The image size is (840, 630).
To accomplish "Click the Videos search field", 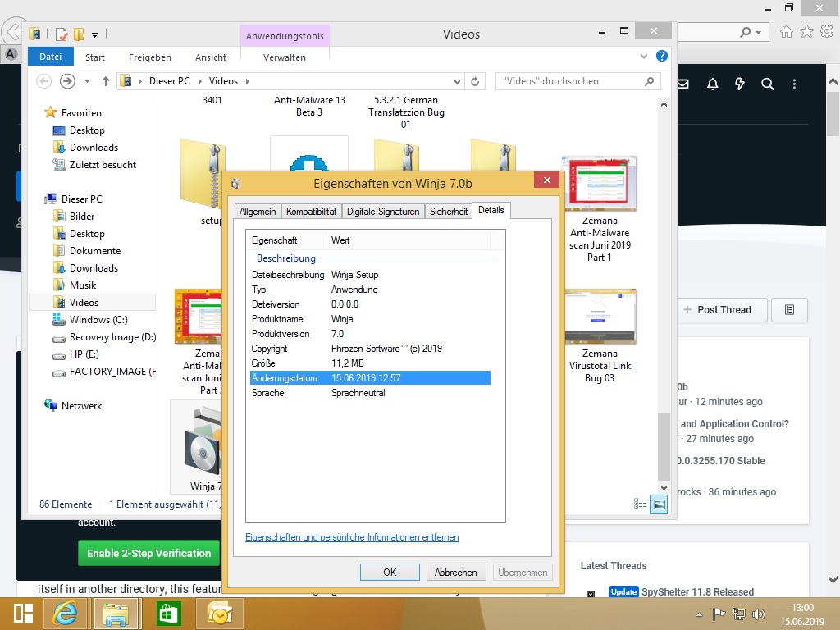I will (x=570, y=81).
